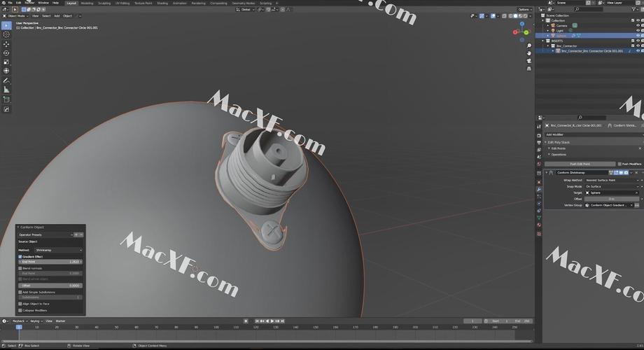Open the Object Mode dropdown
The height and width of the screenshot is (350, 644).
click(16, 16)
